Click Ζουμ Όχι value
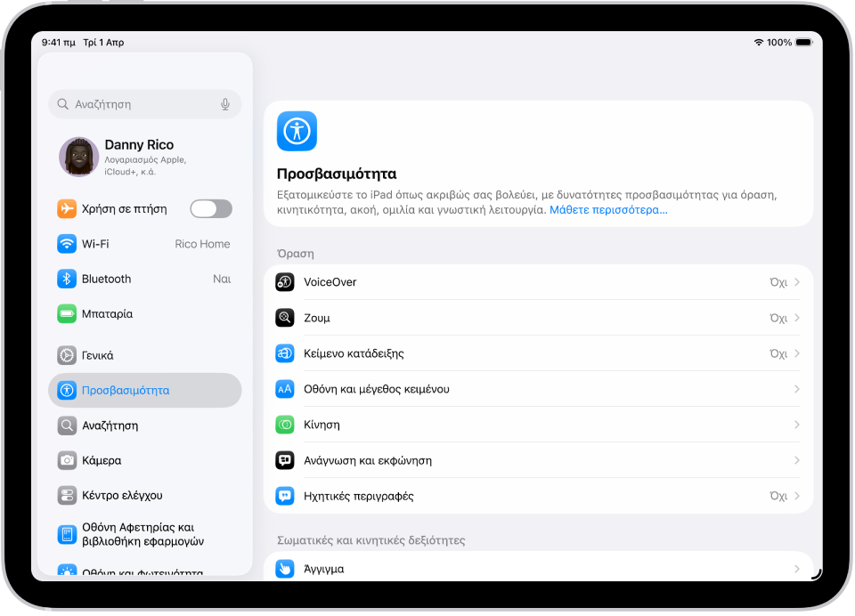The image size is (855, 616). tap(778, 317)
